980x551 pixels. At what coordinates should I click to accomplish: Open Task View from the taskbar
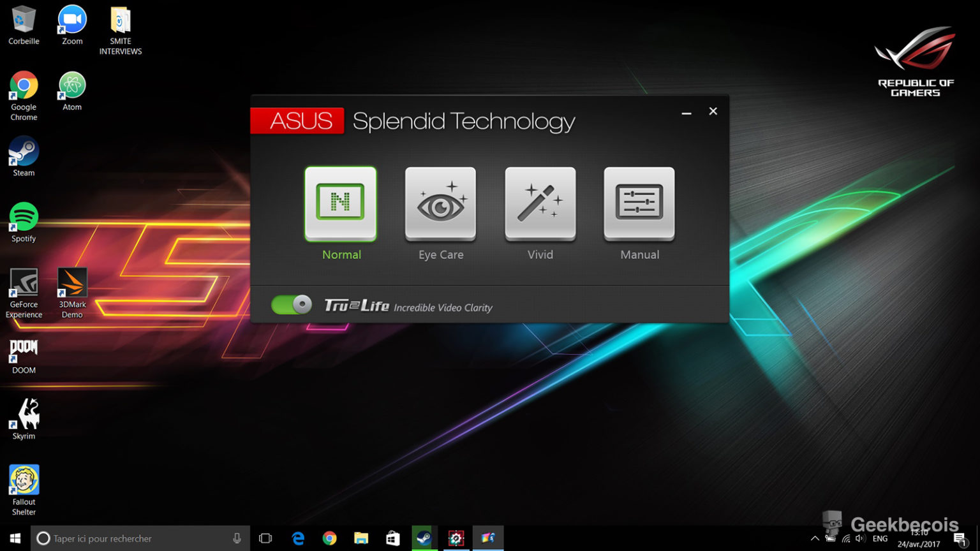click(x=265, y=539)
